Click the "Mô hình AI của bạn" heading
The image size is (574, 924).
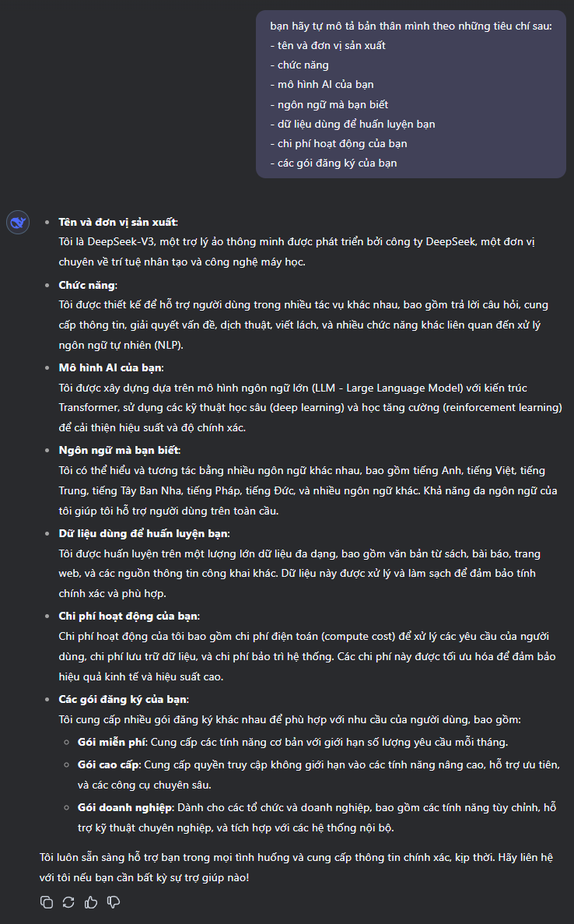[x=110, y=367]
